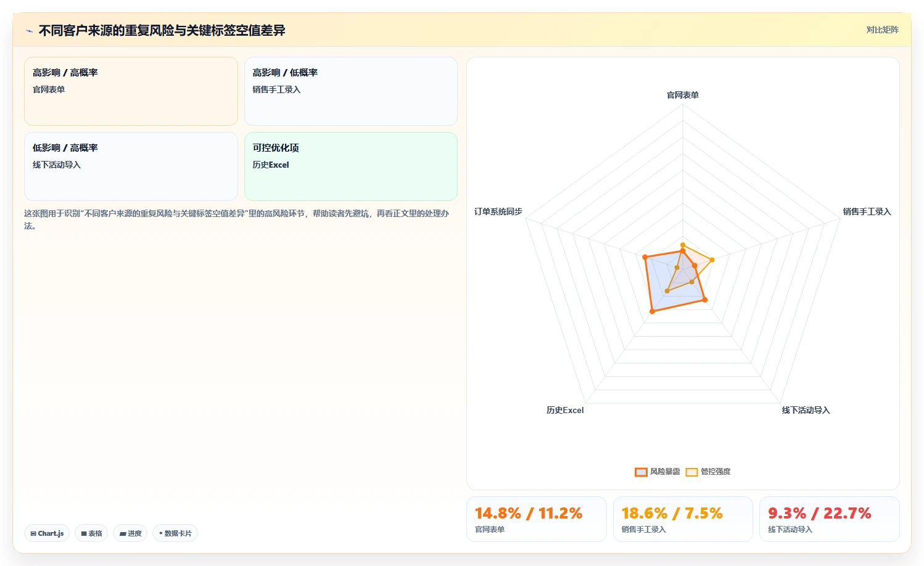Click 销售手工录入 text in quadrant card

click(276, 89)
